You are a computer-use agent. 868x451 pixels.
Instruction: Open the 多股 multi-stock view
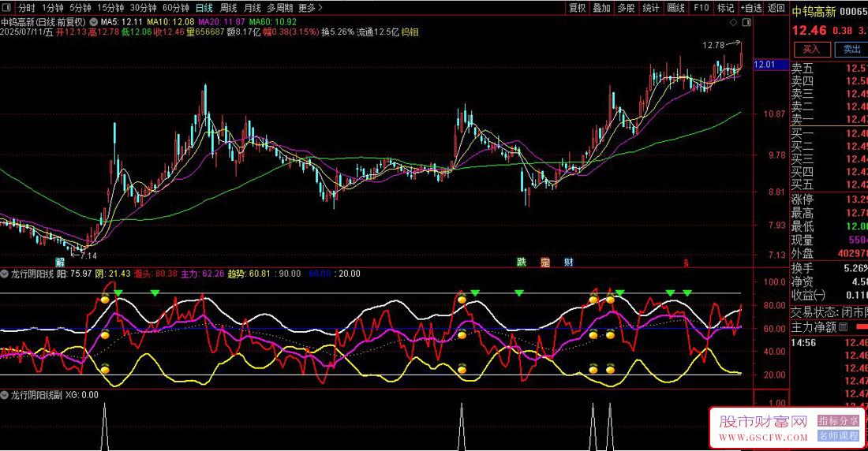click(x=626, y=8)
